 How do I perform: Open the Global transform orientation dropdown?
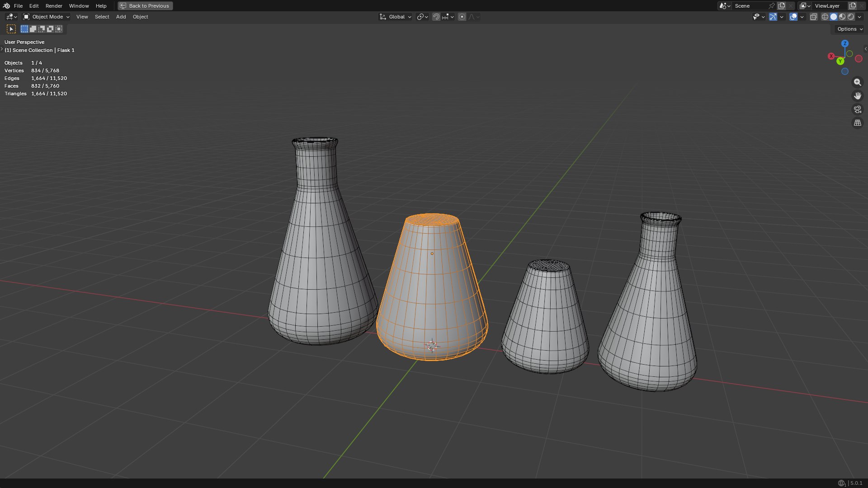point(395,17)
